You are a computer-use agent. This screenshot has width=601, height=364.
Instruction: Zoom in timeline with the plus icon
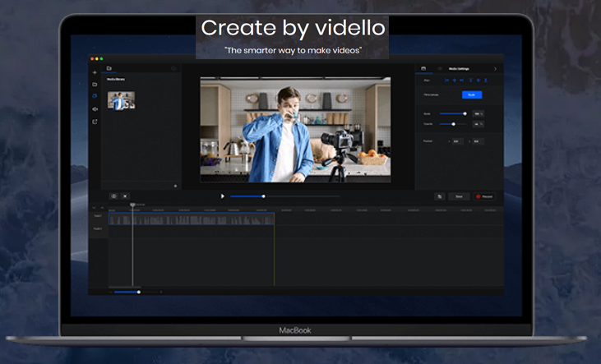point(160,292)
